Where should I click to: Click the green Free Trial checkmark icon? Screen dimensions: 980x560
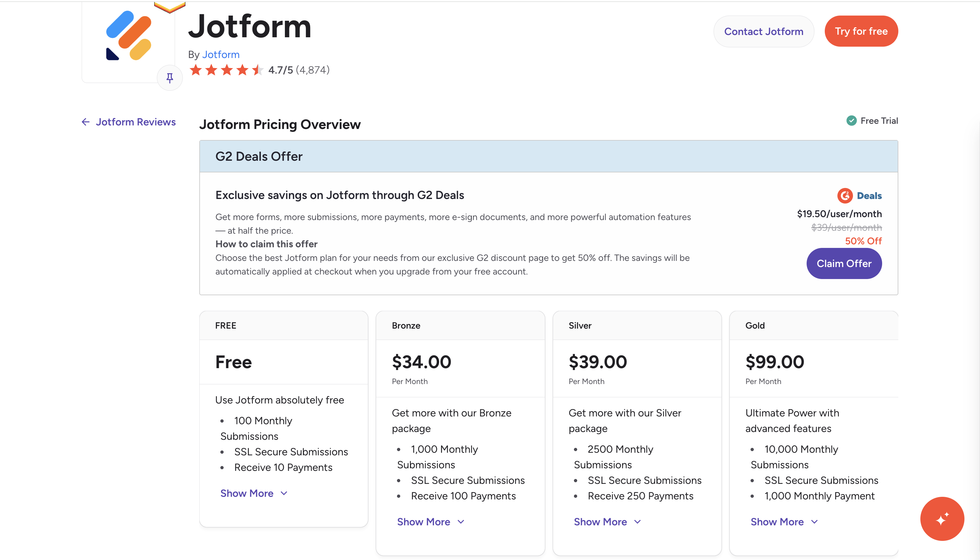pos(851,121)
